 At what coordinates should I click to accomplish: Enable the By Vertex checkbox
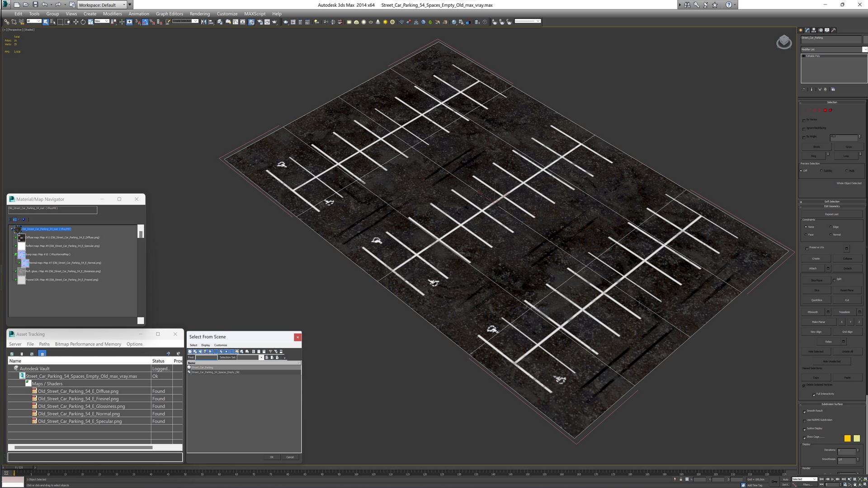(804, 120)
